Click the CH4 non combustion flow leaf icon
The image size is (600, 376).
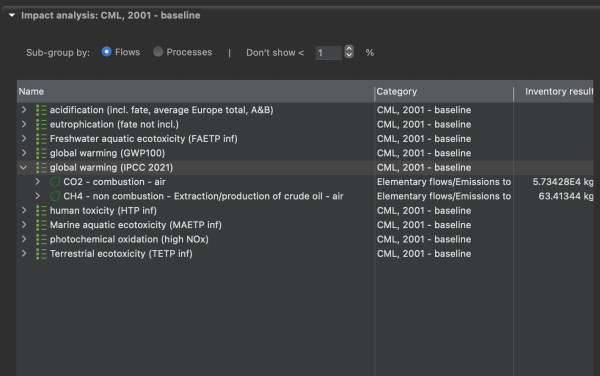coord(55,196)
